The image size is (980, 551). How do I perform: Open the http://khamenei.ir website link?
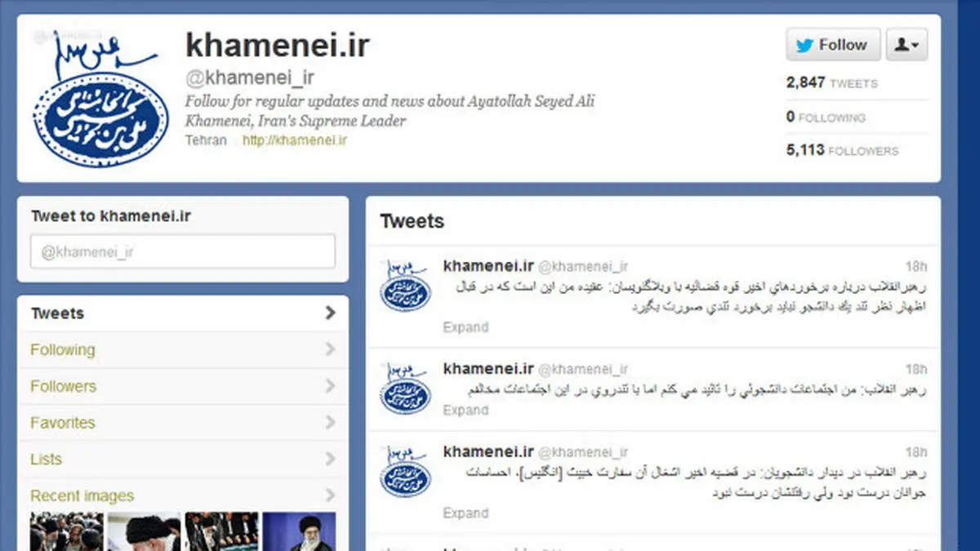295,140
